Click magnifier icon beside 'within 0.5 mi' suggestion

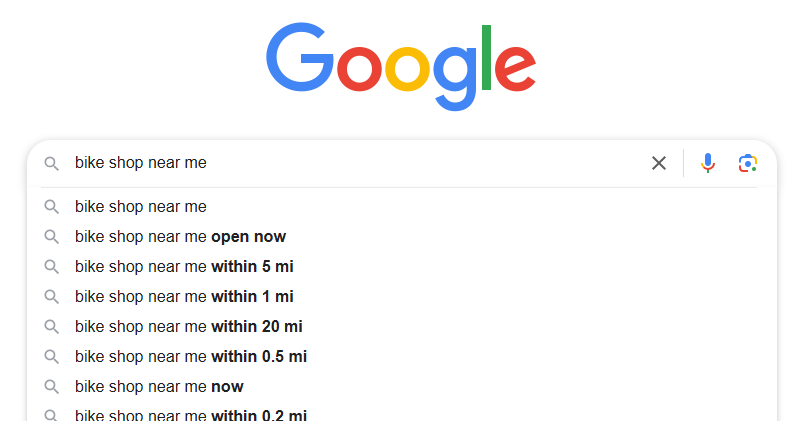(x=52, y=356)
